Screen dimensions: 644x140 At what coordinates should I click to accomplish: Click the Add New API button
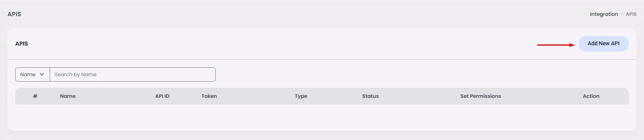click(603, 44)
